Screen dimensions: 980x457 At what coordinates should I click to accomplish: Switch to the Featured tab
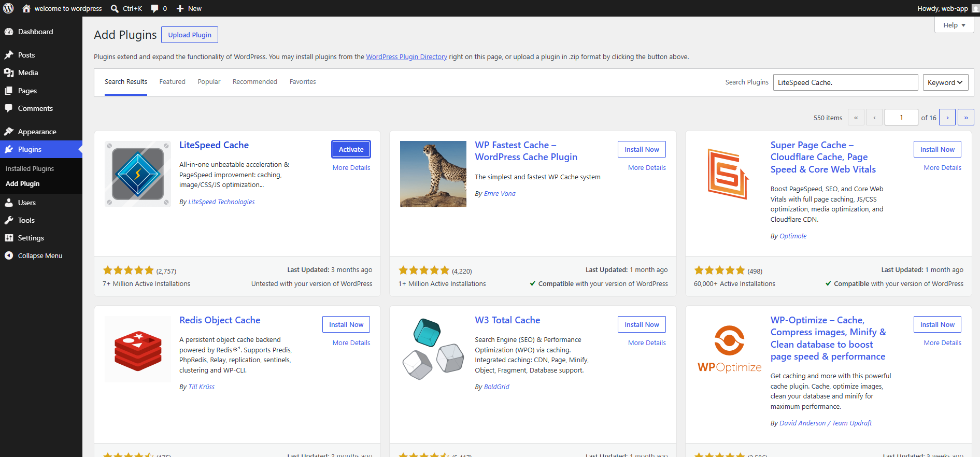coord(173,82)
